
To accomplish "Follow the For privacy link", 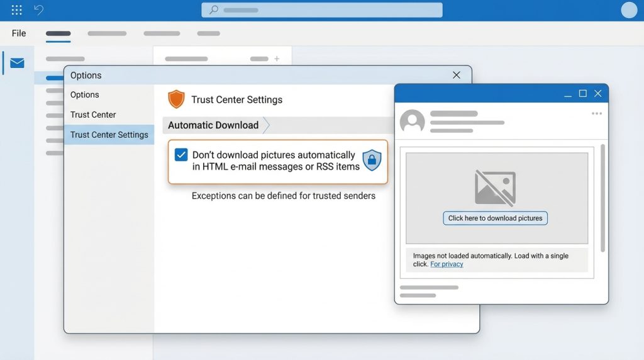I will click(x=447, y=264).
